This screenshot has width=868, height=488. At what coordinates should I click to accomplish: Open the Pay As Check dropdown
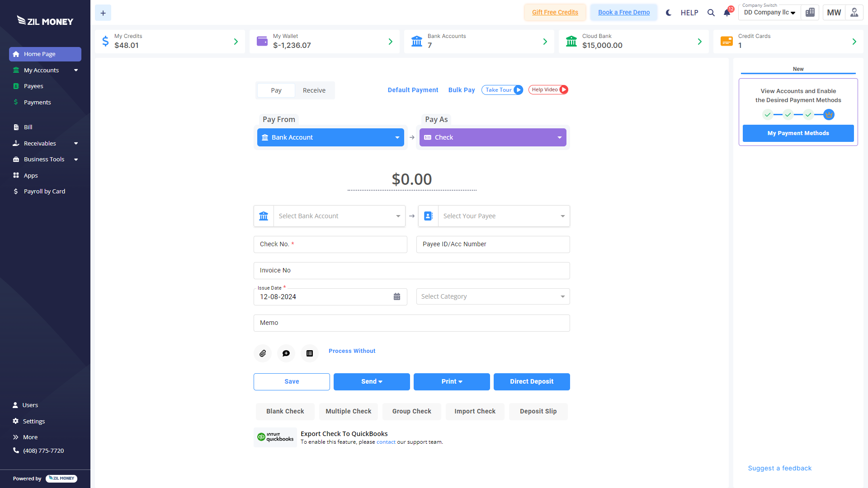[493, 137]
